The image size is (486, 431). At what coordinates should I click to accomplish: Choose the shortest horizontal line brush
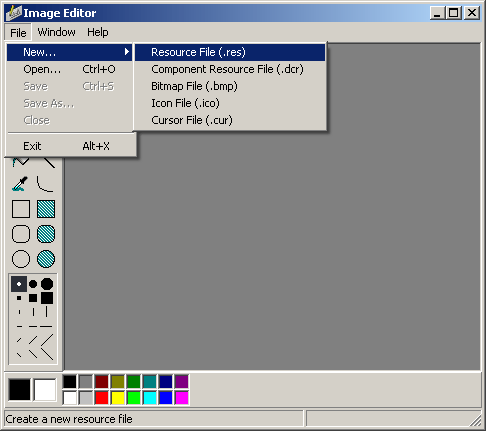click(19, 326)
